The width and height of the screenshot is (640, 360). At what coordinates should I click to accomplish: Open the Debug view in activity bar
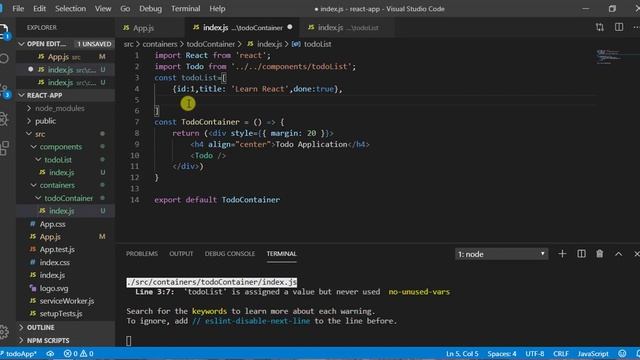[3, 119]
